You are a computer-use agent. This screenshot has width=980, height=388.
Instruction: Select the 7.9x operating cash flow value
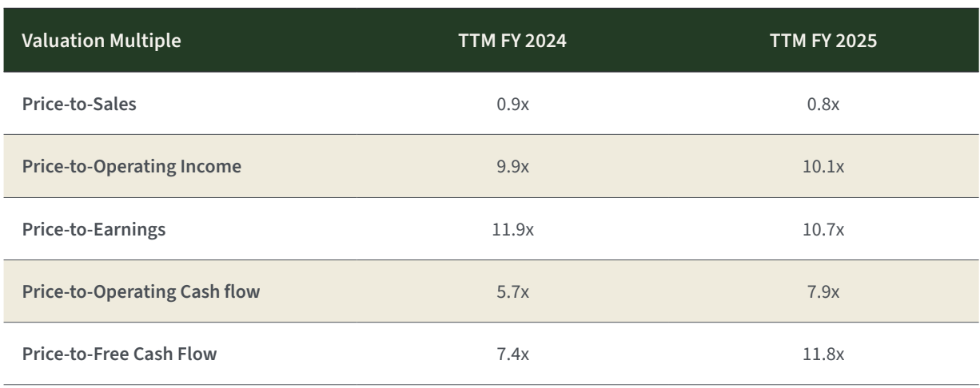tap(823, 292)
